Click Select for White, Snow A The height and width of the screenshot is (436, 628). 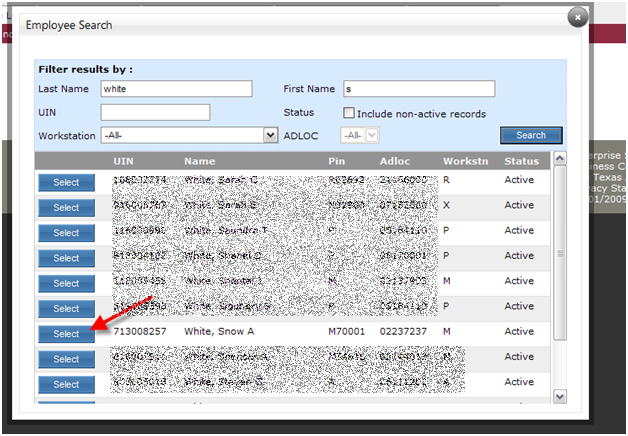pos(66,334)
